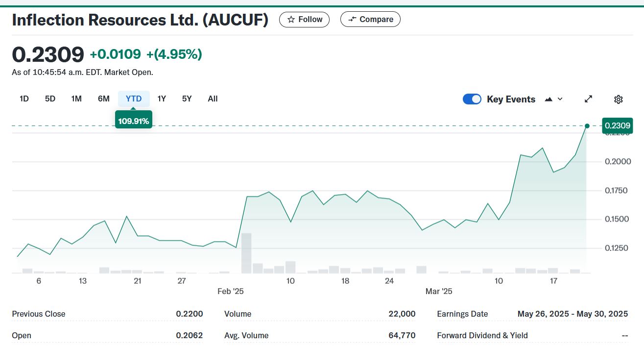
Task: Show the 1Y chart range
Action: tap(162, 99)
